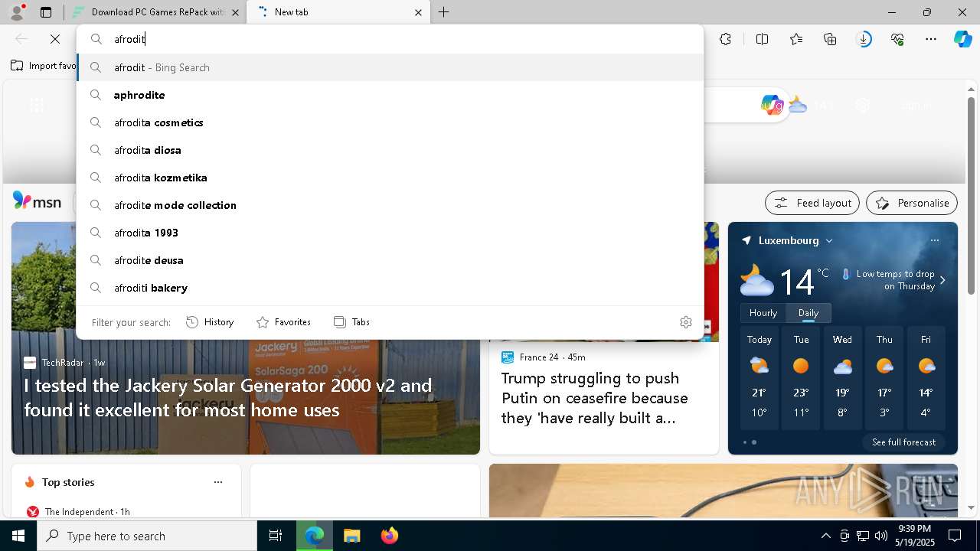Open The Independent story source

[78, 511]
